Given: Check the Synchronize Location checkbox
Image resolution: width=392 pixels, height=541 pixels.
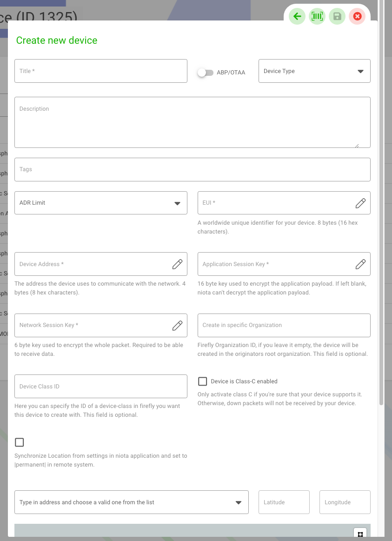Looking at the screenshot, I should pos(20,442).
